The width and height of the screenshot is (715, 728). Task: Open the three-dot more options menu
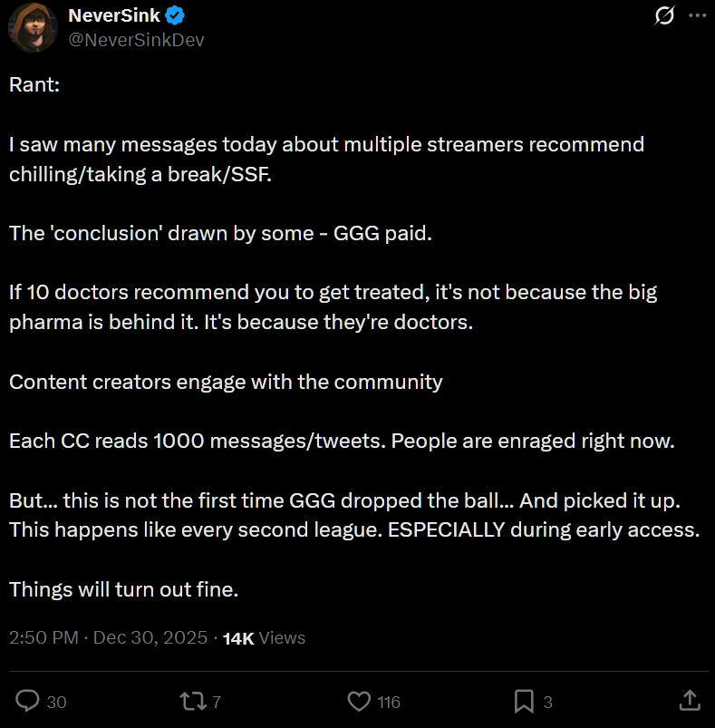[698, 15]
